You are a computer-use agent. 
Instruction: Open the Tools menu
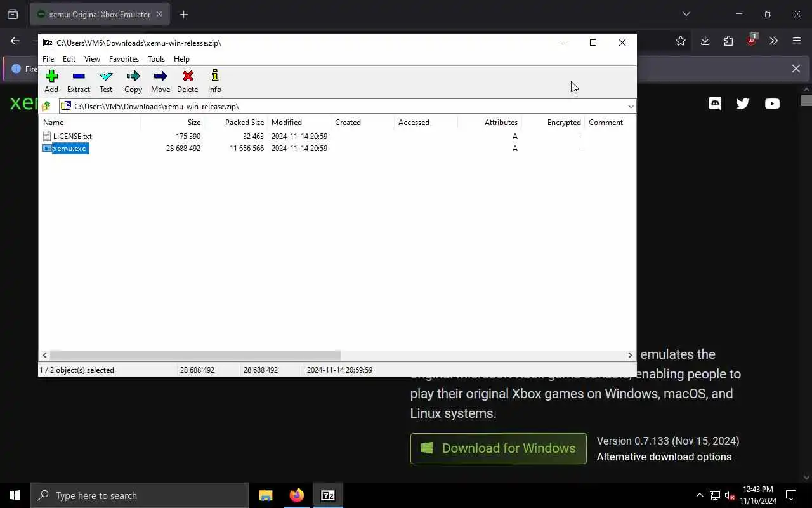[156, 58]
